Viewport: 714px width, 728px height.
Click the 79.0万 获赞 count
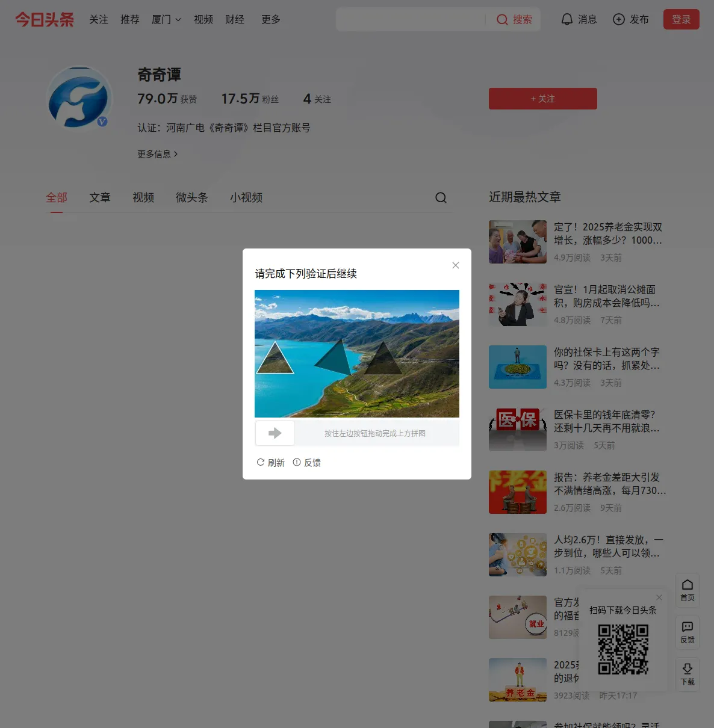point(167,99)
